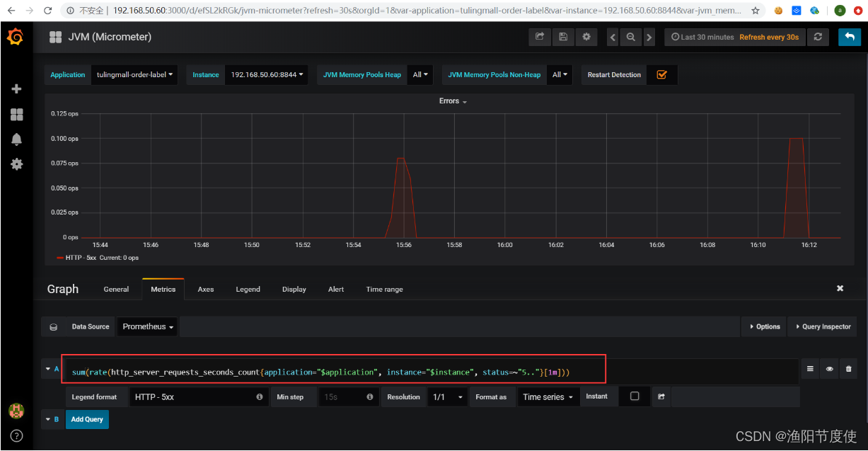The height and width of the screenshot is (451, 868).
Task: Click browser back arrow
Action: pos(11,11)
